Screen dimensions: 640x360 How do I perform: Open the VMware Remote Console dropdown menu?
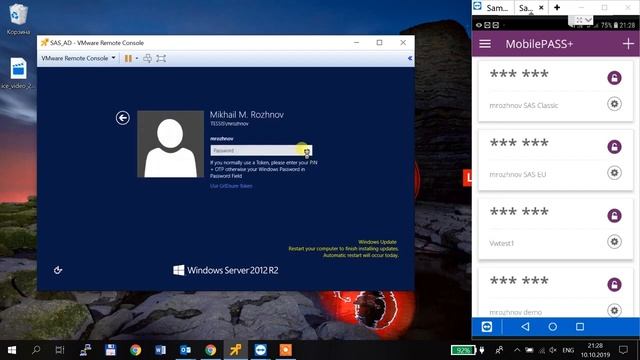78,58
